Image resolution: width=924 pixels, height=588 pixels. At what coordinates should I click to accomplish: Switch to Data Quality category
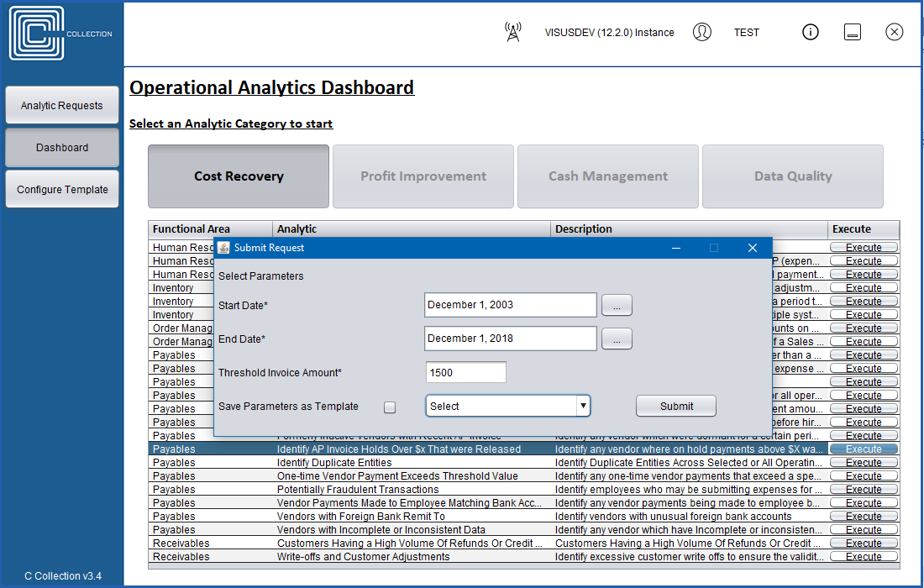click(x=793, y=176)
